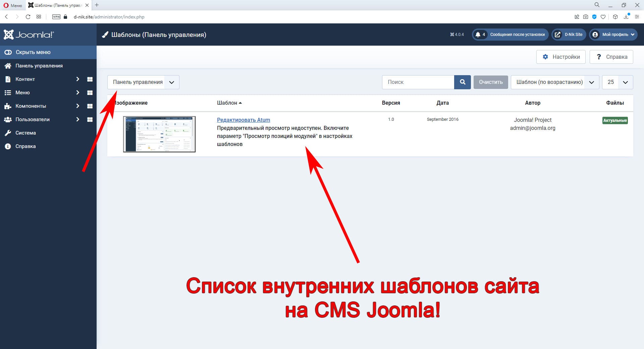Click the bell notification icon

point(478,35)
